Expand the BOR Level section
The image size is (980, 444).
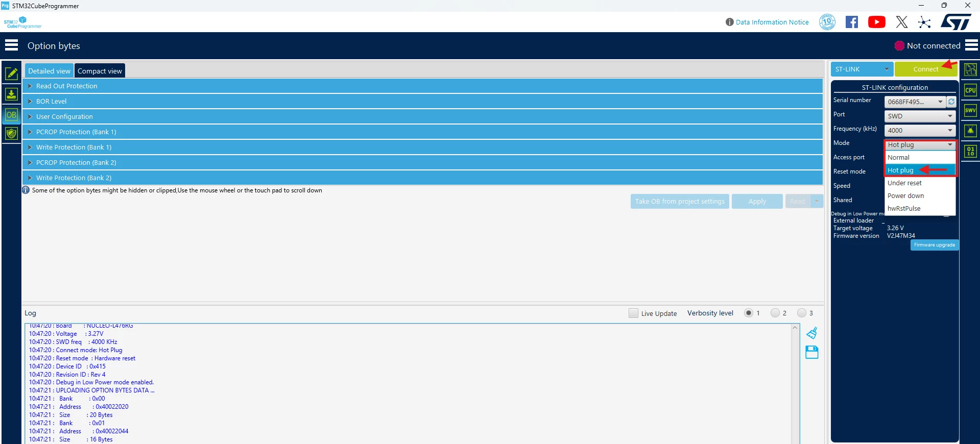click(423, 101)
